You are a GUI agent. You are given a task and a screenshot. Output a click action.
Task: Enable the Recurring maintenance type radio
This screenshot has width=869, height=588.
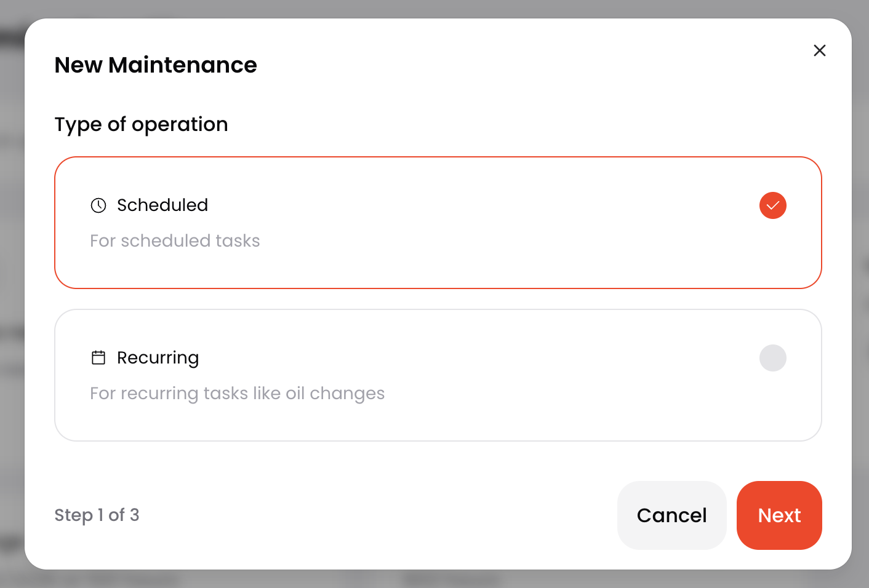click(772, 358)
